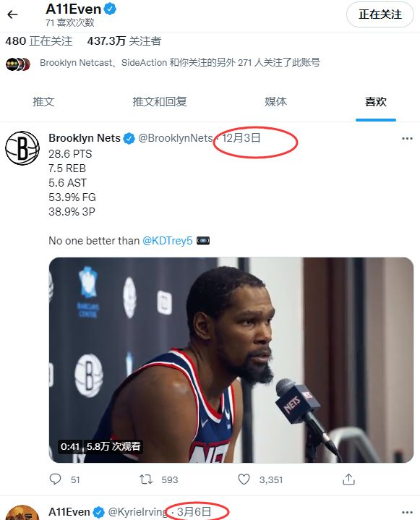Image resolution: width=420 pixels, height=520 pixels.
Task: Open the 480 正在关注 following list
Action: coord(39,41)
